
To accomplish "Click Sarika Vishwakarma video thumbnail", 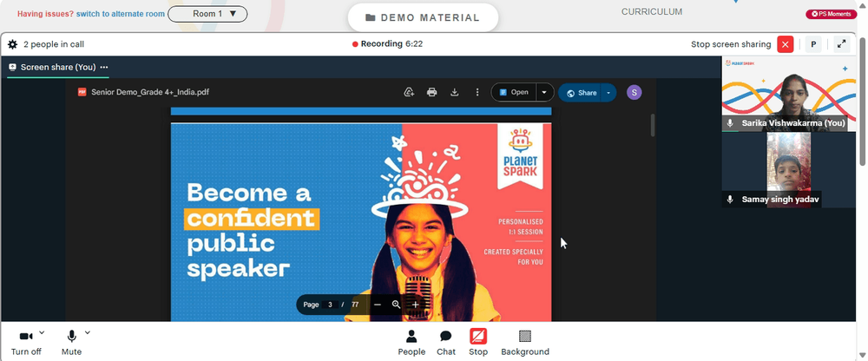I will pos(789,94).
